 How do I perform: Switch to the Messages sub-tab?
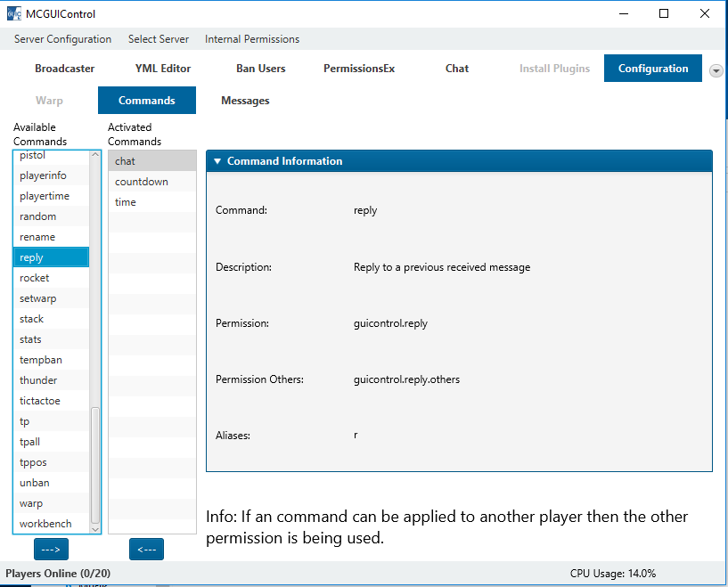pos(245,101)
